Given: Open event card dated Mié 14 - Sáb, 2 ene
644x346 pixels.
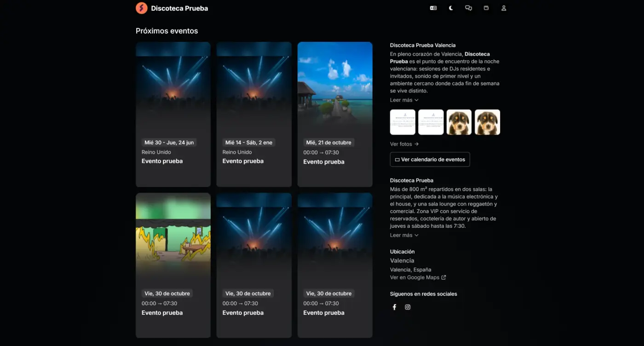Looking at the screenshot, I should [x=254, y=115].
